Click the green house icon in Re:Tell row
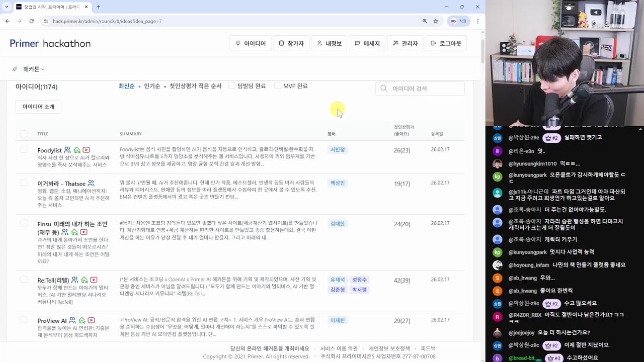 coord(84,280)
